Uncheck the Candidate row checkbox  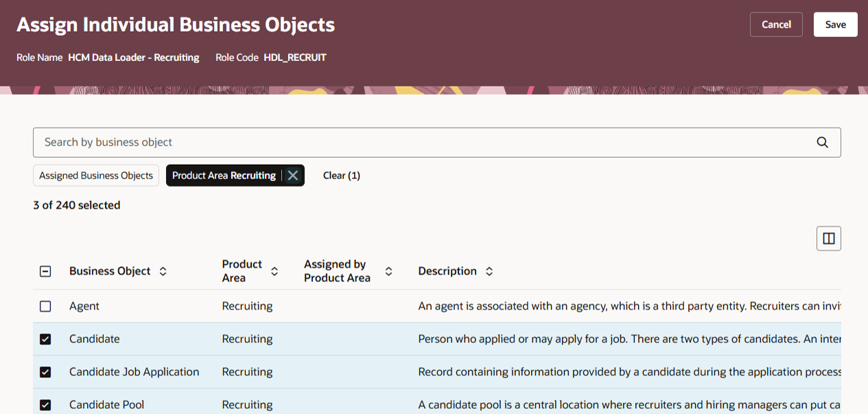point(45,339)
